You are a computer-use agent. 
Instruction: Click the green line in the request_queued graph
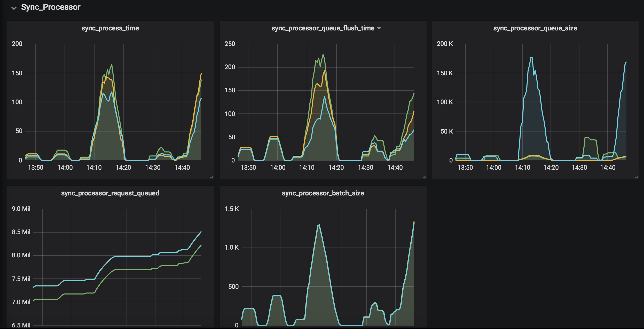click(134, 269)
